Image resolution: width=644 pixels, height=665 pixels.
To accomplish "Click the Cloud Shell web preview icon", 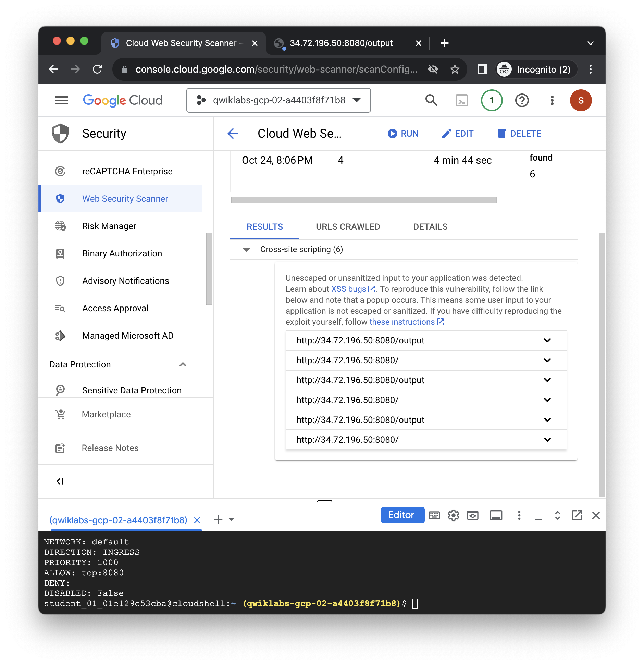I will (x=472, y=515).
